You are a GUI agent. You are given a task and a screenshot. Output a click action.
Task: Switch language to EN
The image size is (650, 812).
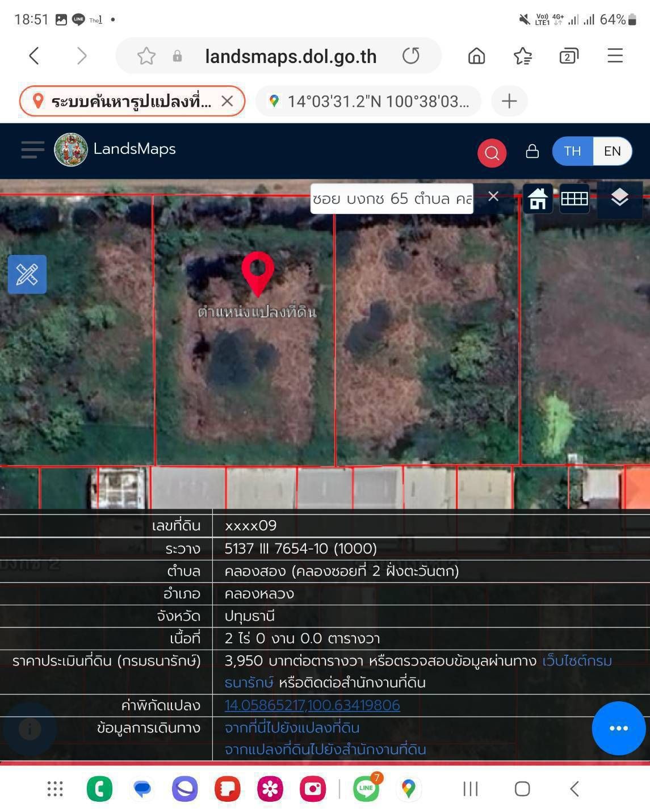coord(612,152)
